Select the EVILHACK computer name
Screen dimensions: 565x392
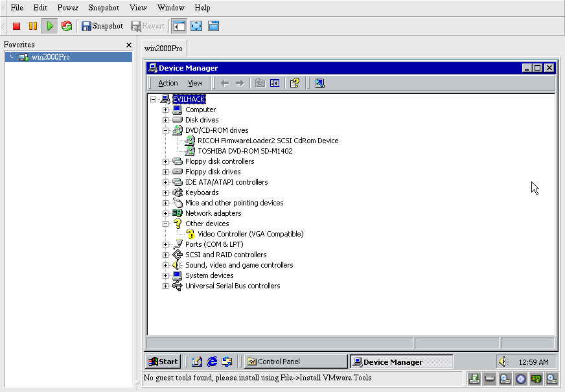click(x=189, y=99)
